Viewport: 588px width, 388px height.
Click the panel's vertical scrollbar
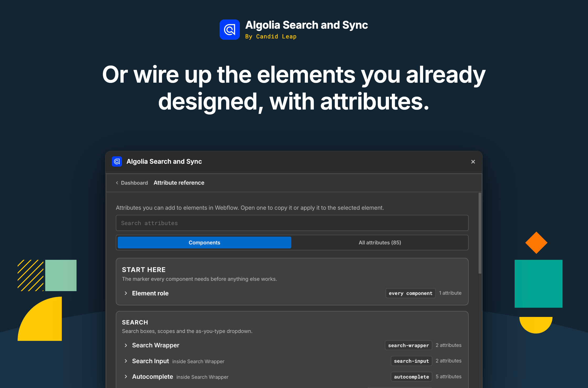[480, 233]
